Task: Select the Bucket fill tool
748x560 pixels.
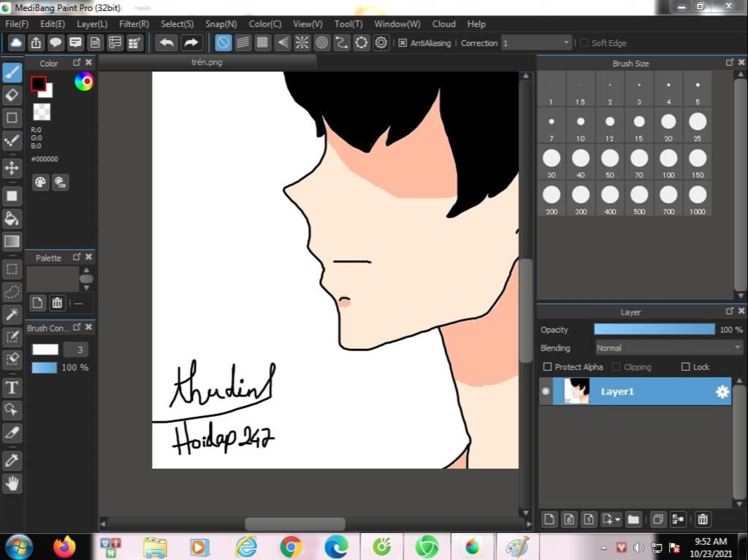Action: coord(12,219)
